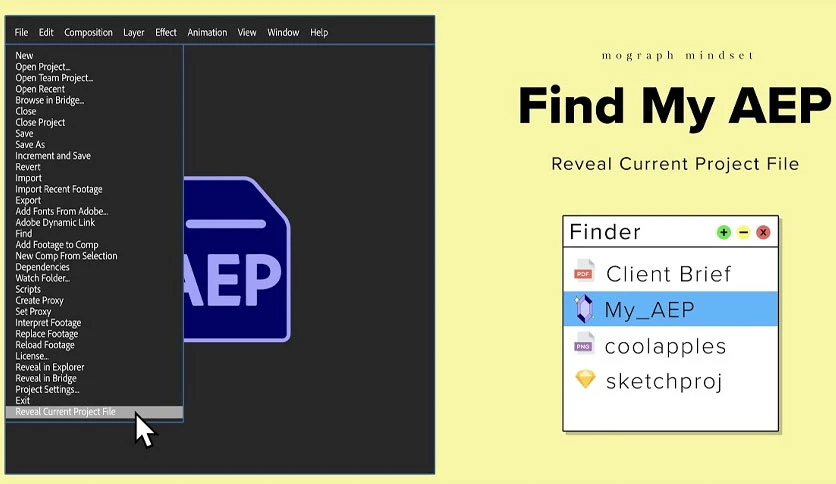
Task: Open the Layer menu
Action: click(133, 33)
